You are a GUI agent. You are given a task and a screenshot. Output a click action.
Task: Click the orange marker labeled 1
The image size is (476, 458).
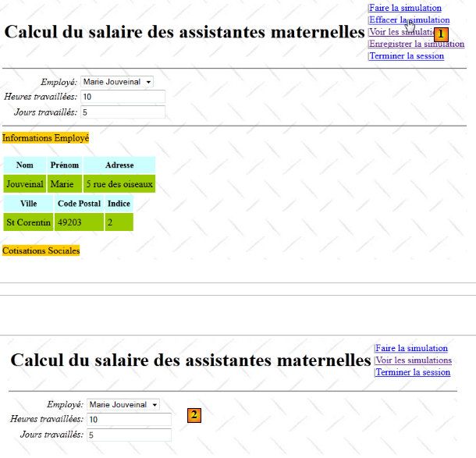point(441,34)
